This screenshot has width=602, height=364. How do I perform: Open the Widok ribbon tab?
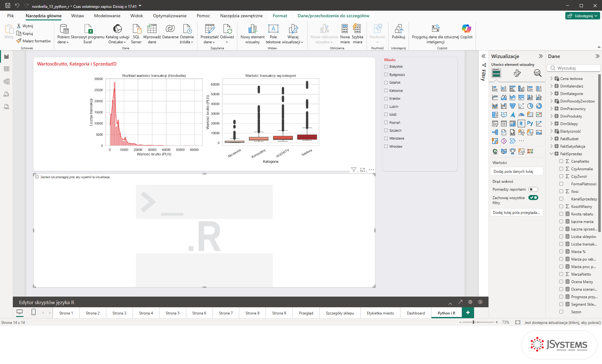(x=137, y=16)
